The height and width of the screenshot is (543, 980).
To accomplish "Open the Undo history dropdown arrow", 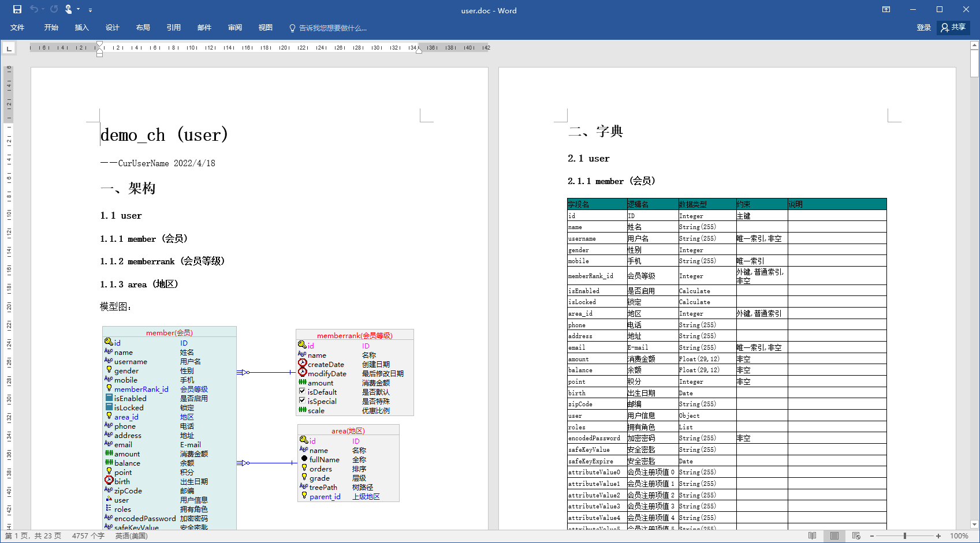I will [x=43, y=9].
